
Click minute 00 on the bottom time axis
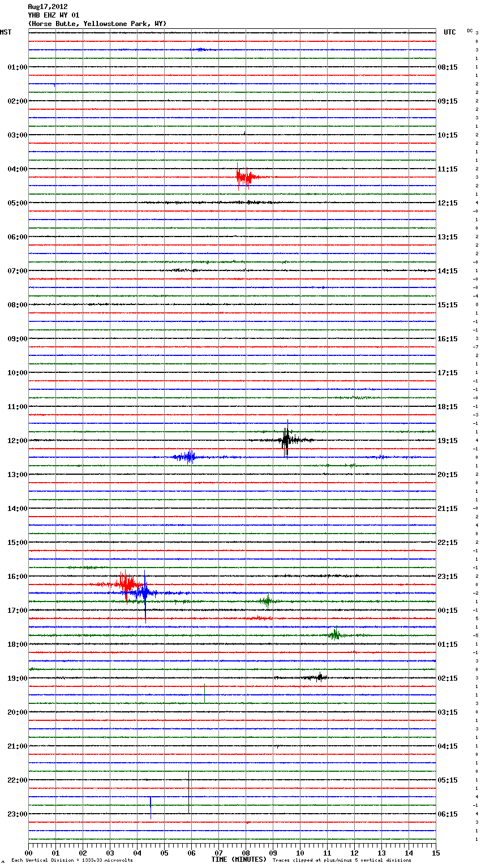28,853
